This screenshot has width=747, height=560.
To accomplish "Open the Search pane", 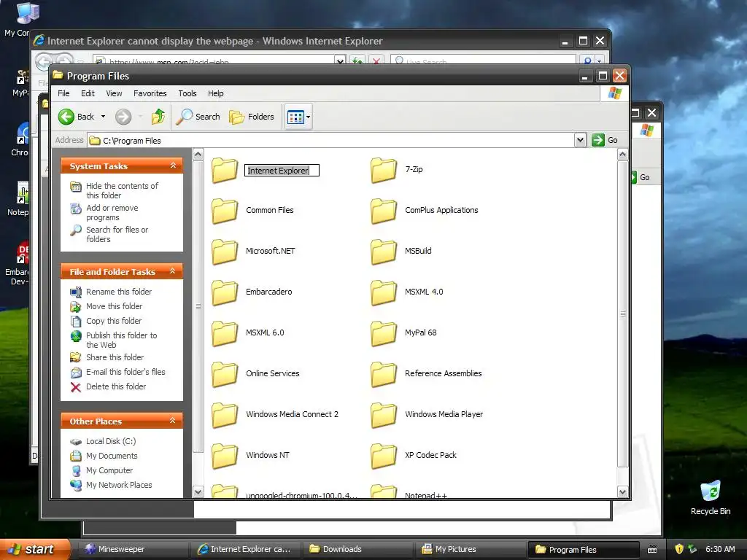I will (x=198, y=117).
